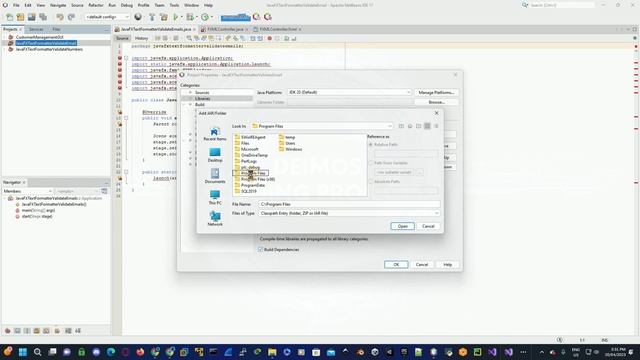Click Cancel in Add JAR/Folder dialog
The image size is (640, 360).
[x=428, y=226]
